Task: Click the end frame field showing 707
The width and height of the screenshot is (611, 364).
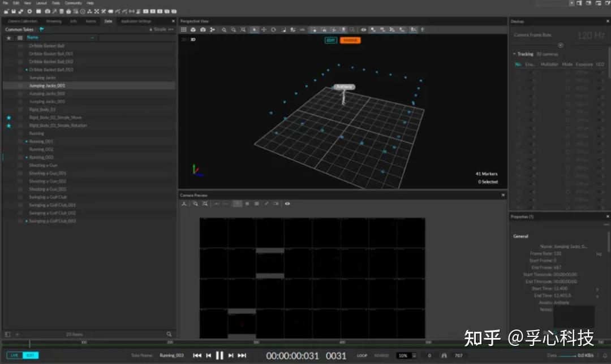Action: 459,356
